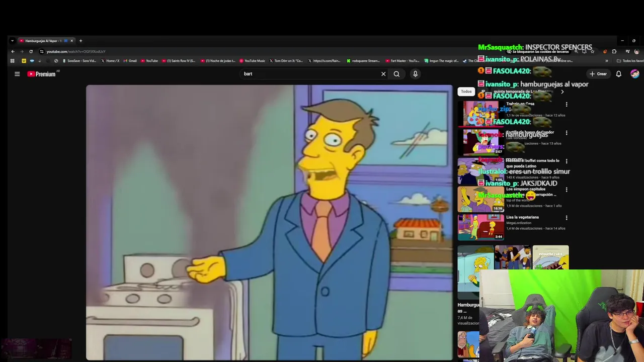Open the Tom Dörr on X bookmark
This screenshot has width=644, height=362.
[x=286, y=61]
